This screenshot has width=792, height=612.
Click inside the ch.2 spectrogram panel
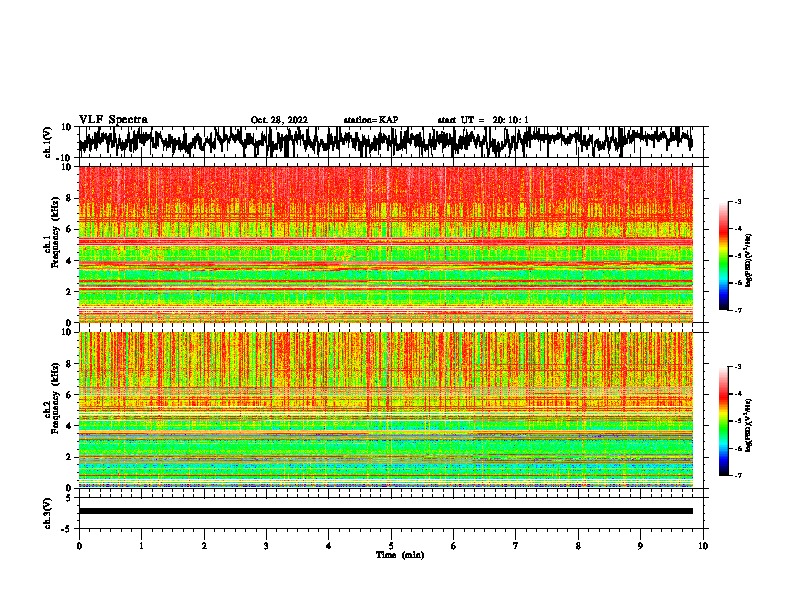pyautogui.click(x=386, y=410)
